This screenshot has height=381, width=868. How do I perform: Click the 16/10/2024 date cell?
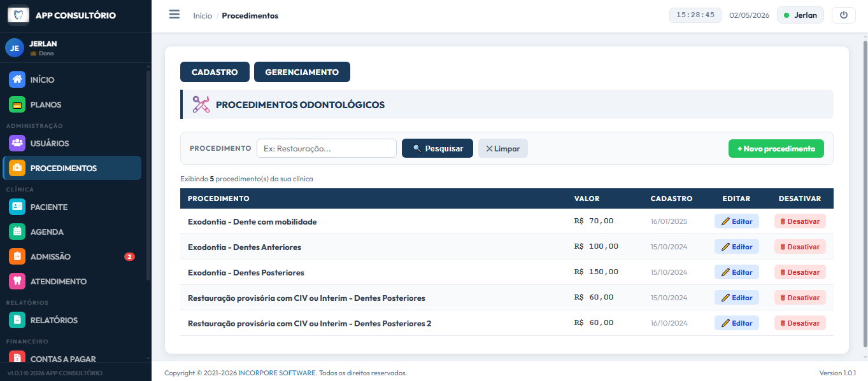click(669, 323)
